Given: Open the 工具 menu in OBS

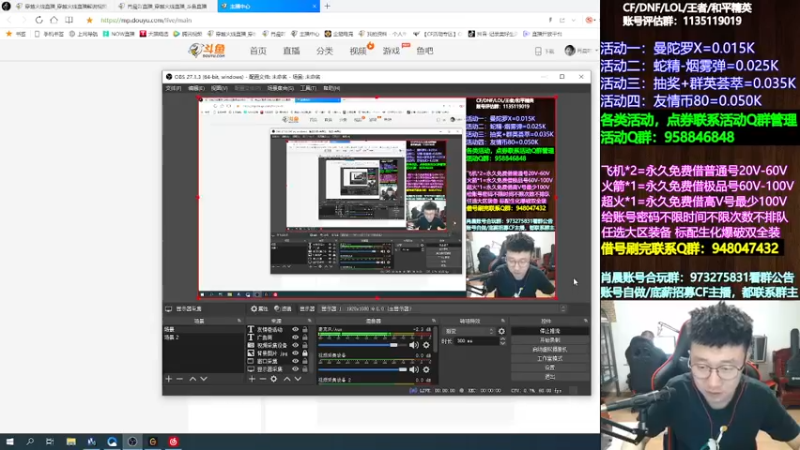Looking at the screenshot, I should (x=308, y=88).
